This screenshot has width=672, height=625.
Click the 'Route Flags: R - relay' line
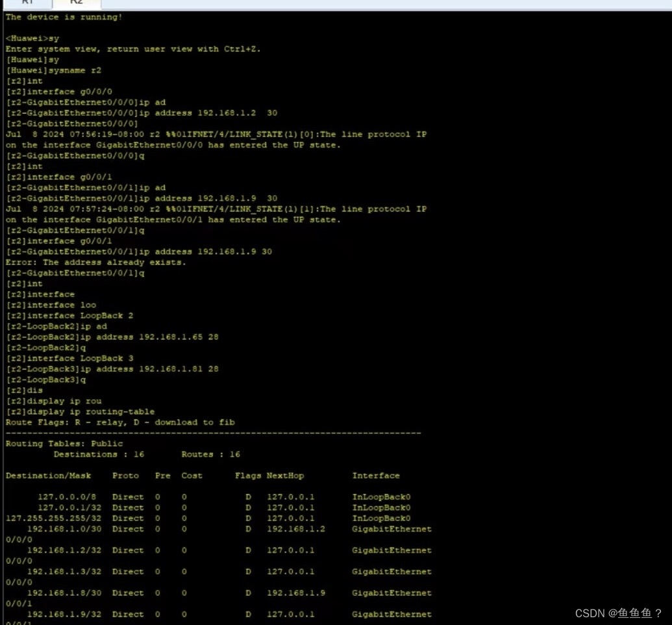pyautogui.click(x=120, y=422)
